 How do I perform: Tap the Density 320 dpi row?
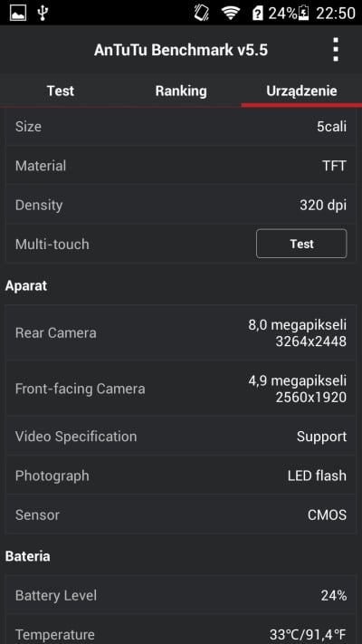(x=181, y=205)
